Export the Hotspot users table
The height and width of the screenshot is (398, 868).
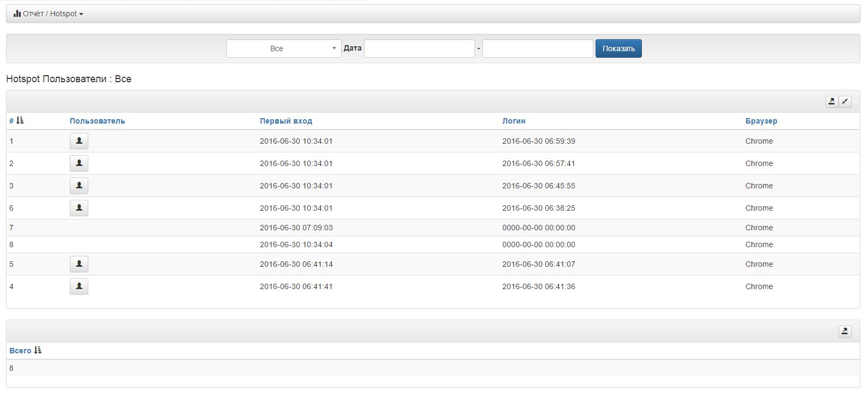(831, 101)
